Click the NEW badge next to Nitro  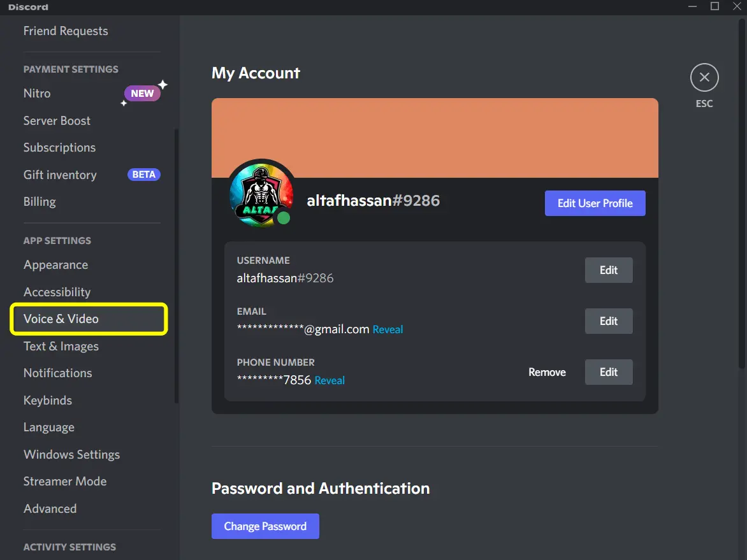[141, 93]
